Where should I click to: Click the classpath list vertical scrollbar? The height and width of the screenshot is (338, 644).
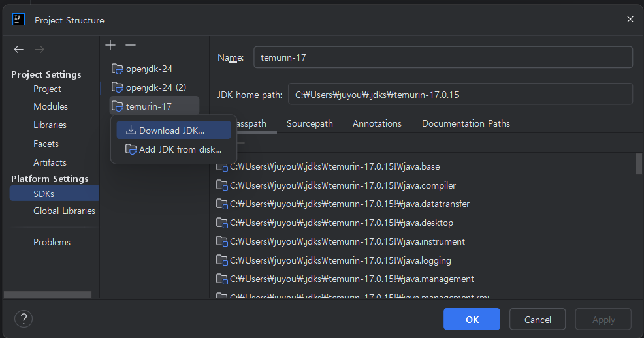coord(639,163)
